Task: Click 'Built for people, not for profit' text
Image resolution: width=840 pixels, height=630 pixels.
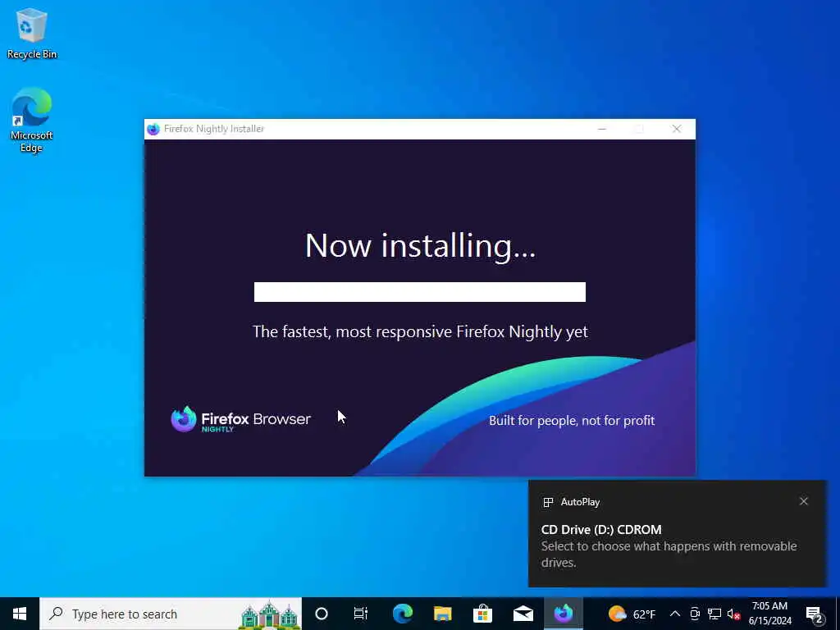Action: [x=572, y=421]
